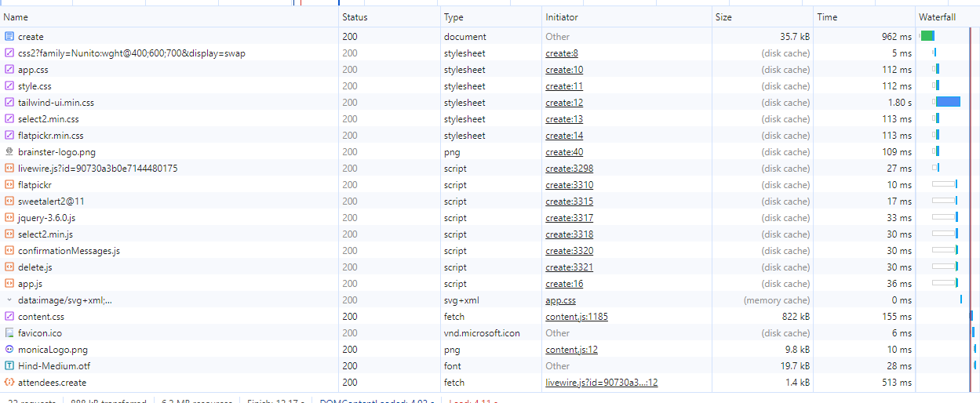980x403 pixels.
Task: Click the monicaLogo.png image icon
Action: tap(9, 350)
